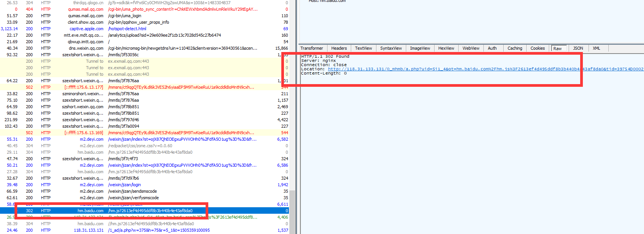
Task: Select the szshort.weixin.qq.com /mmtls/3f78b851 session
Action: tap(144, 107)
